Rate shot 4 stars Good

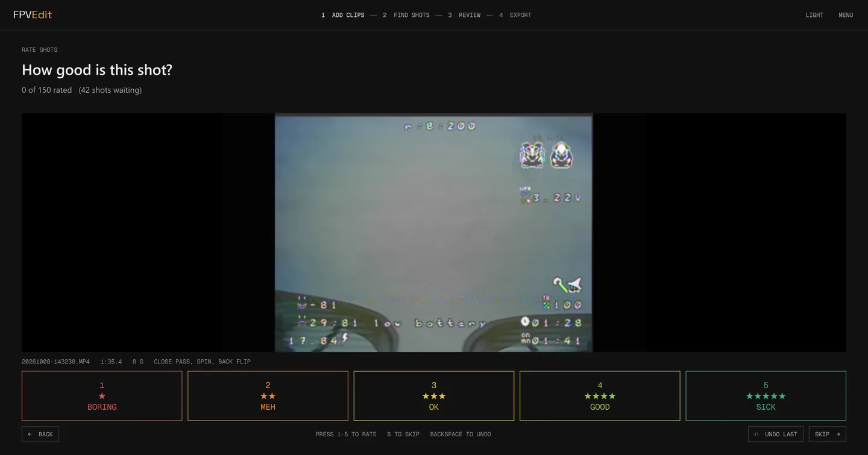click(x=600, y=396)
